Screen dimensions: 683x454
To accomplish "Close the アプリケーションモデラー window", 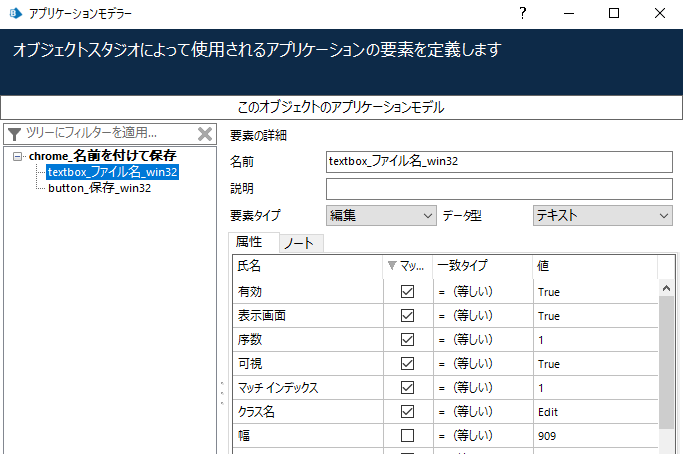I will click(x=659, y=13).
